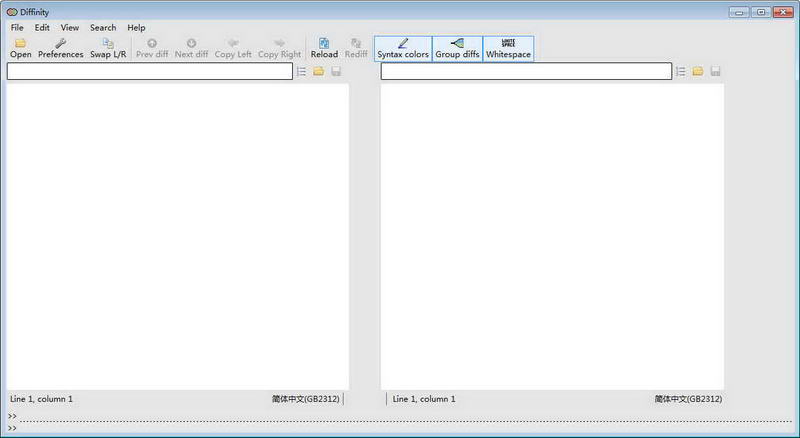The width and height of the screenshot is (800, 438).
Task: Click left 'Line 1, column 1' status
Action: [x=41, y=399]
